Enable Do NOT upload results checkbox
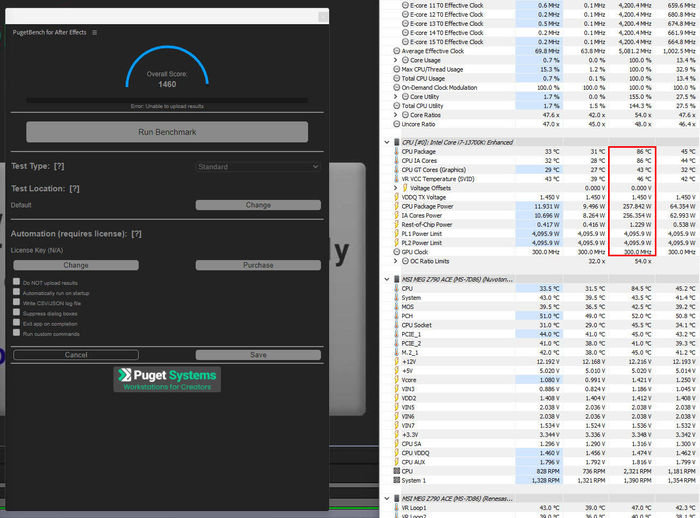Viewport: 700px width, 518px height. (x=17, y=281)
